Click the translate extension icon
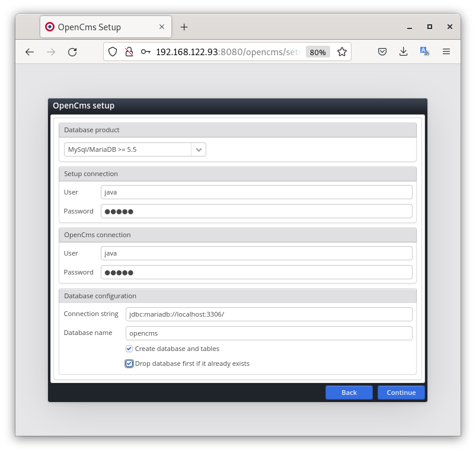 point(424,52)
